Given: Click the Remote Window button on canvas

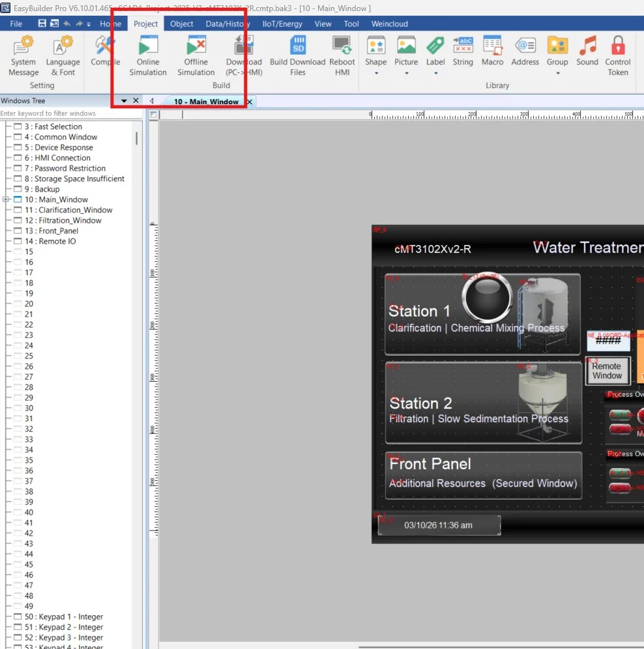Looking at the screenshot, I should [x=607, y=371].
